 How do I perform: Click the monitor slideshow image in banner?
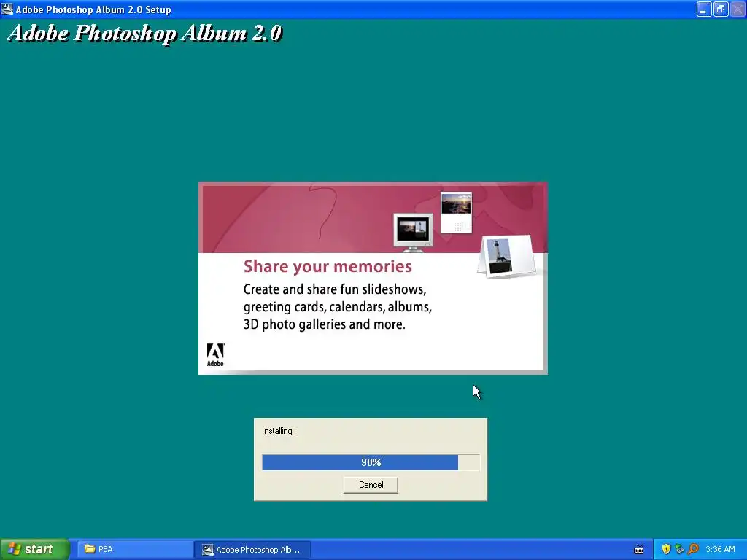pos(413,233)
